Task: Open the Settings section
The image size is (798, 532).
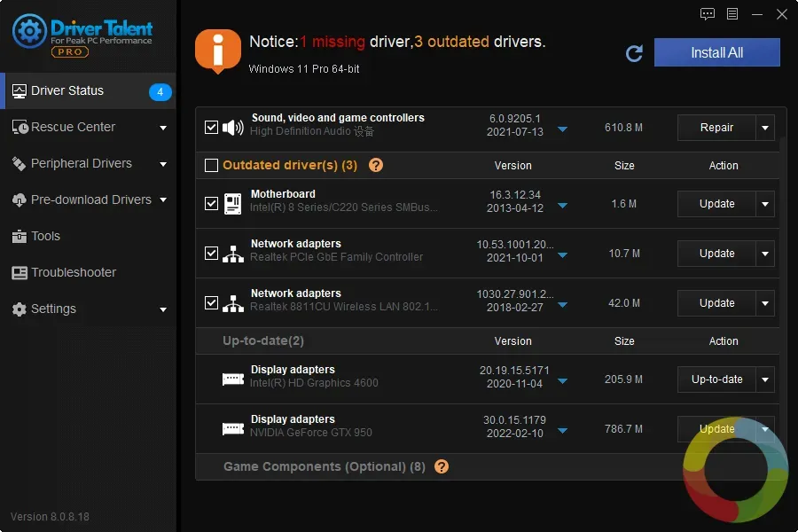Action: click(88, 309)
